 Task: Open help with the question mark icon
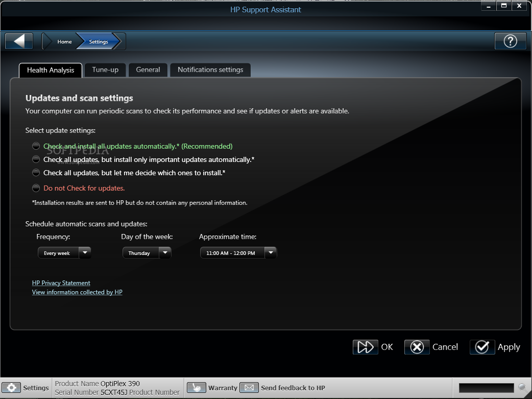click(x=510, y=41)
